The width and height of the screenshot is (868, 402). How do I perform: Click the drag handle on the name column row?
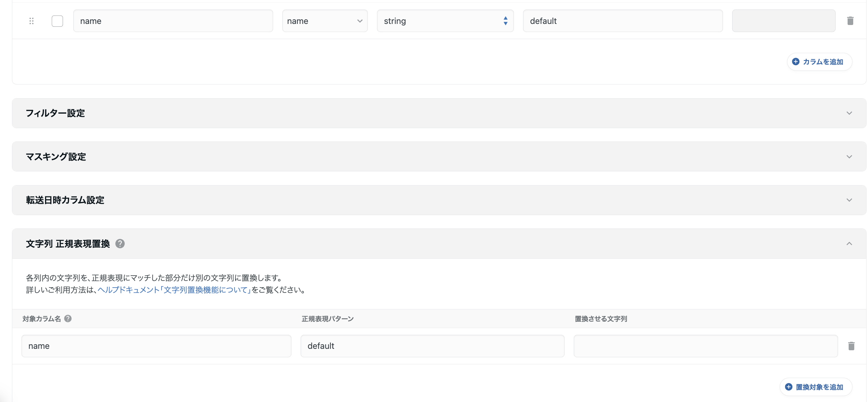click(31, 21)
